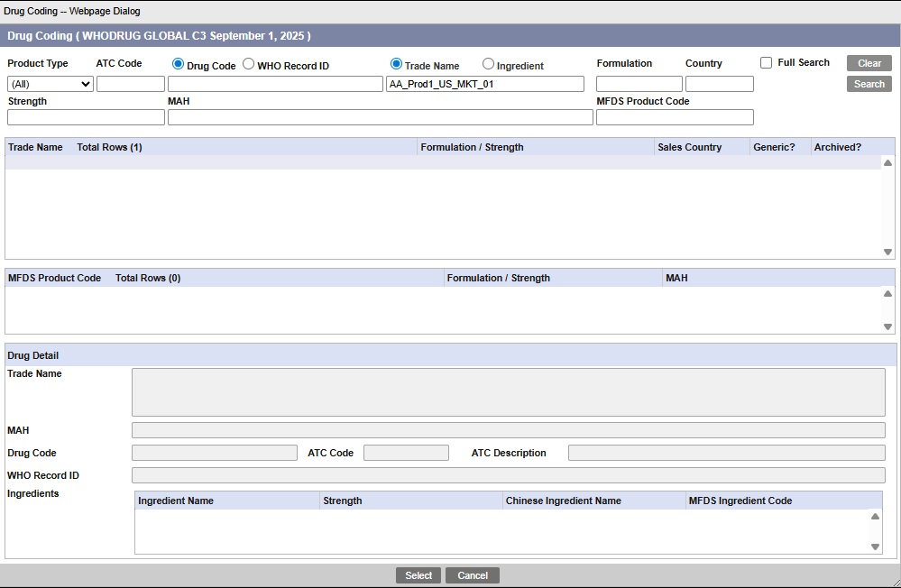
Task: Enable the Full Search checkbox
Action: 766,62
